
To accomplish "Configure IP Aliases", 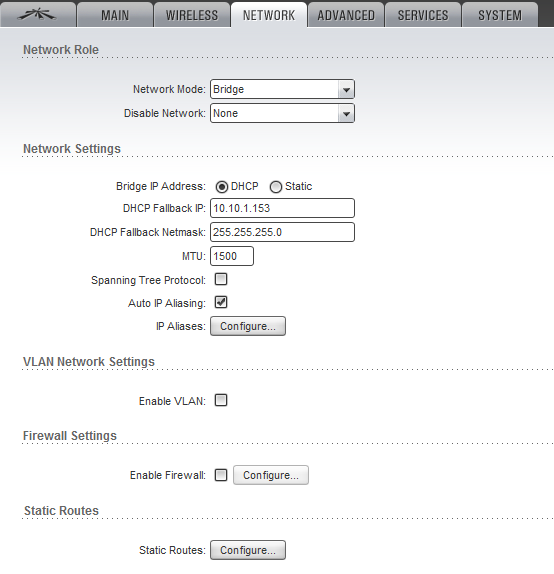I will point(248,326).
